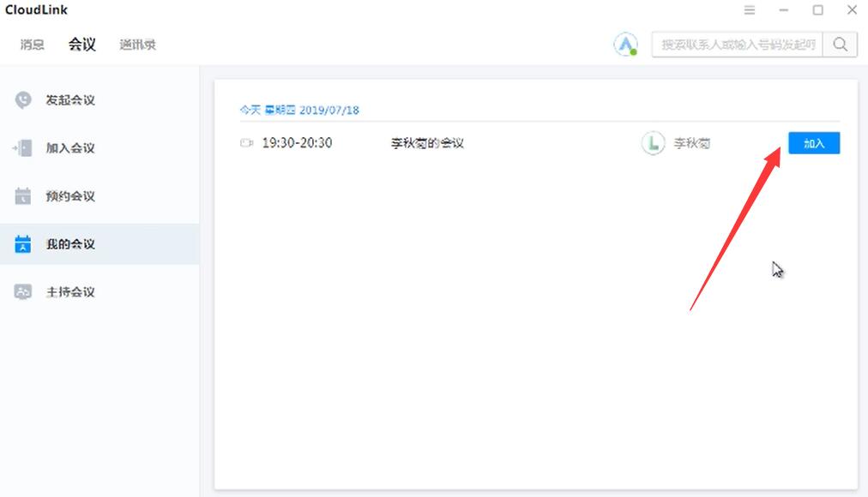Viewport: 868px width, 497px height.
Task: Click the 加入会议 door icon
Action: 22,148
